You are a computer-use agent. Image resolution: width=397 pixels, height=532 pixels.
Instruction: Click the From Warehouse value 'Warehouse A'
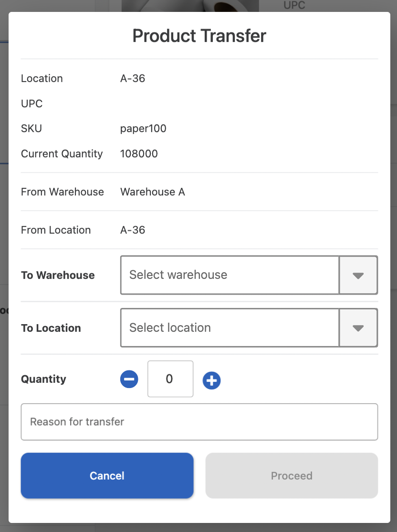[152, 192]
